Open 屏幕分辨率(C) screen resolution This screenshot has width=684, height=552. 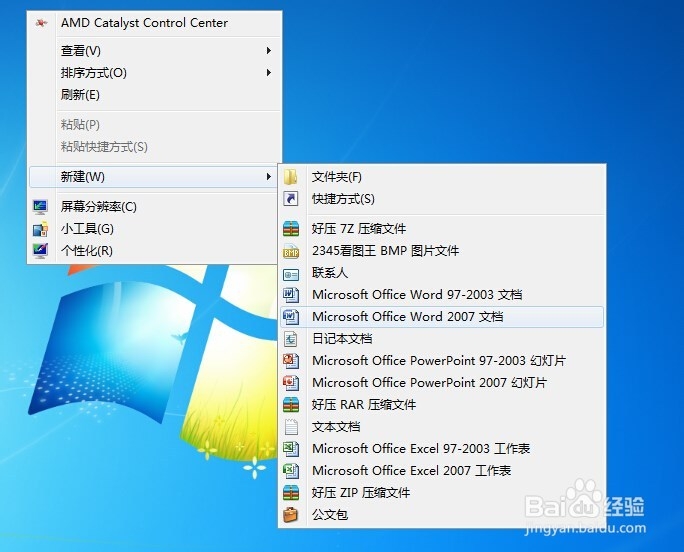[154, 206]
